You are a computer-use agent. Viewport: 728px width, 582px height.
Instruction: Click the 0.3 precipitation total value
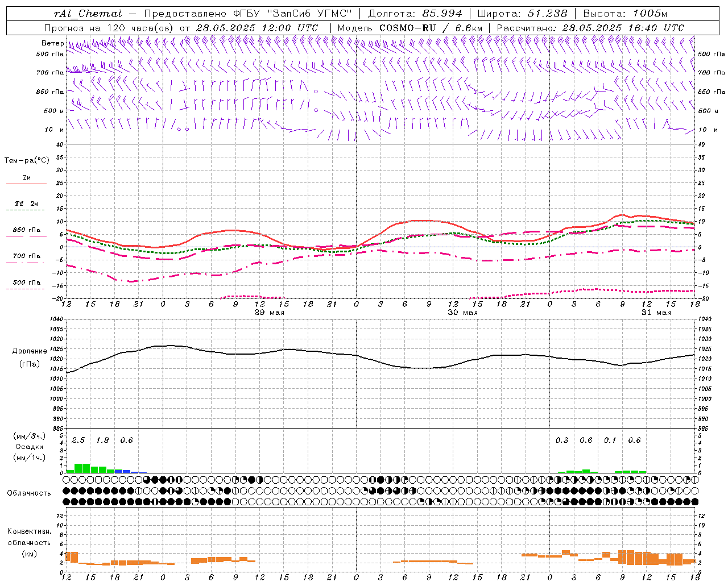(x=562, y=440)
